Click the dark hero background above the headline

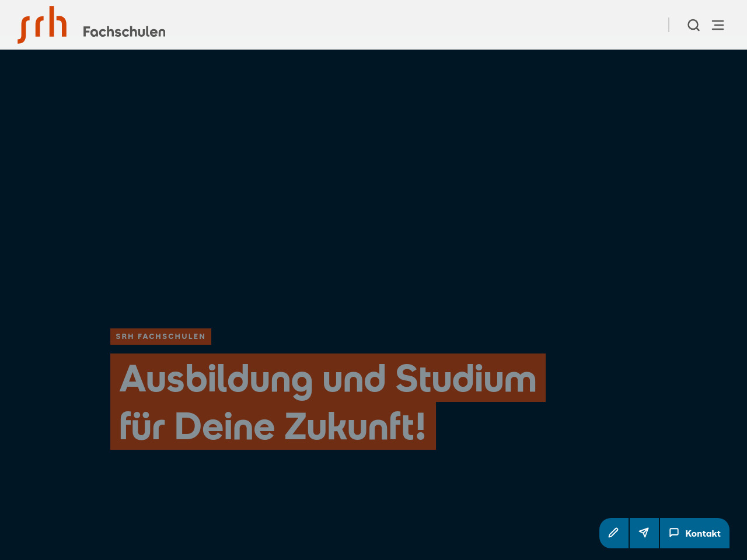pos(373,175)
